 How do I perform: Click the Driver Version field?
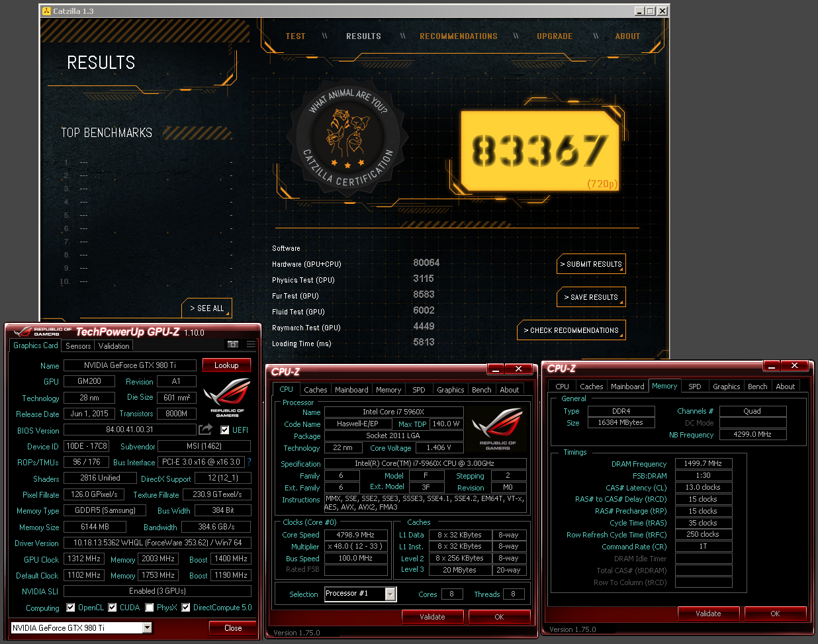click(x=158, y=543)
